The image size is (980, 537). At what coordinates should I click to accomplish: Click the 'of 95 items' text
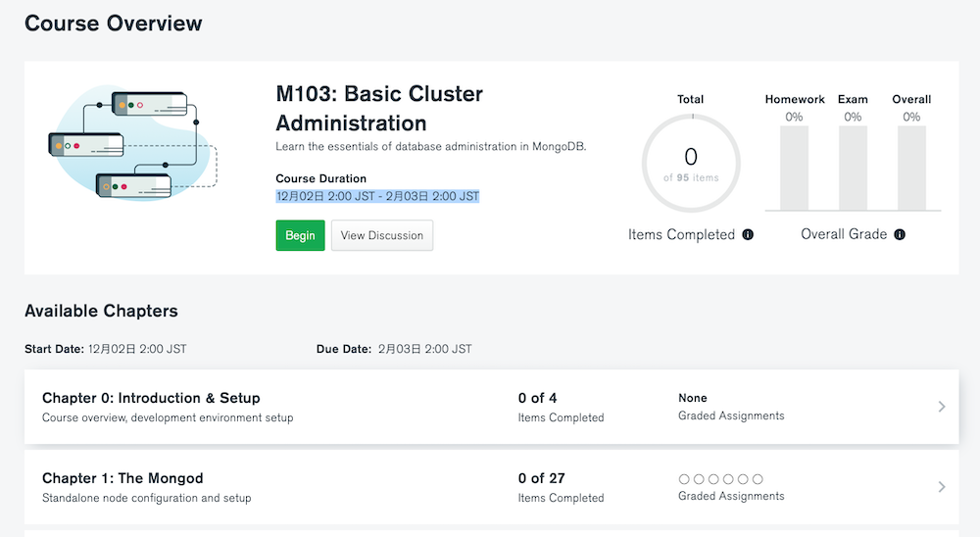point(691,177)
